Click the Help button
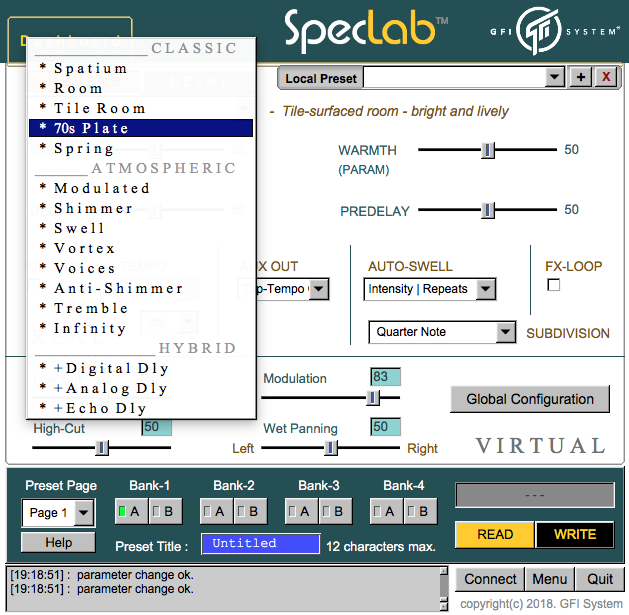The width and height of the screenshot is (629, 615). 58,543
